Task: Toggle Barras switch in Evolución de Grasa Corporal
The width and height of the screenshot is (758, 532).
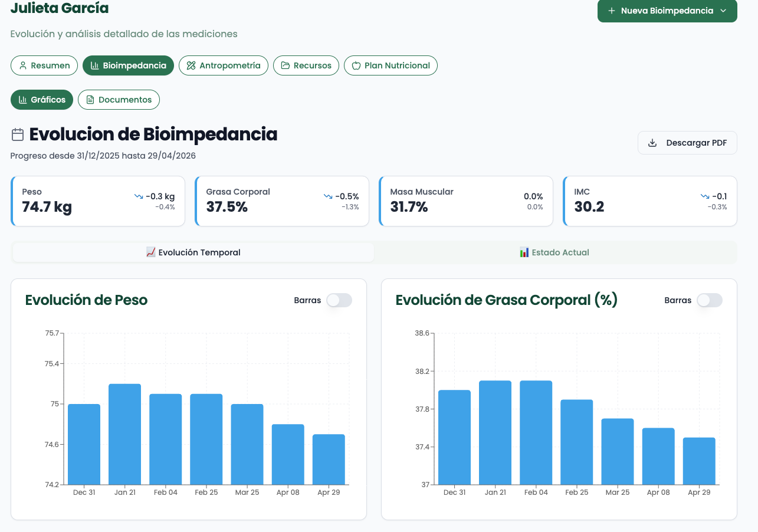Action: (710, 300)
